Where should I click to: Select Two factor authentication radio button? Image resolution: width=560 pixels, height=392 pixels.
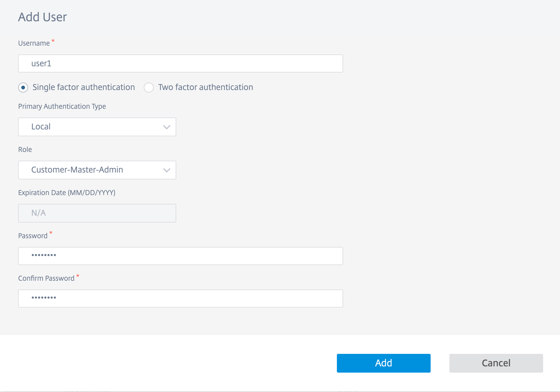(149, 88)
